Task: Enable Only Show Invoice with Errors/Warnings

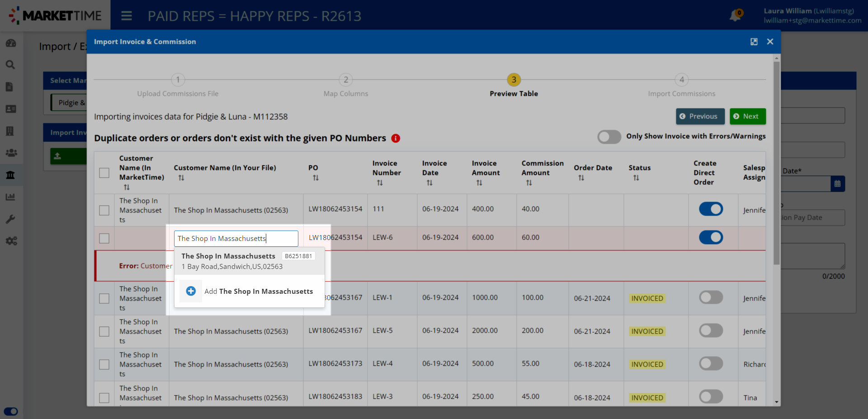Action: pos(609,137)
